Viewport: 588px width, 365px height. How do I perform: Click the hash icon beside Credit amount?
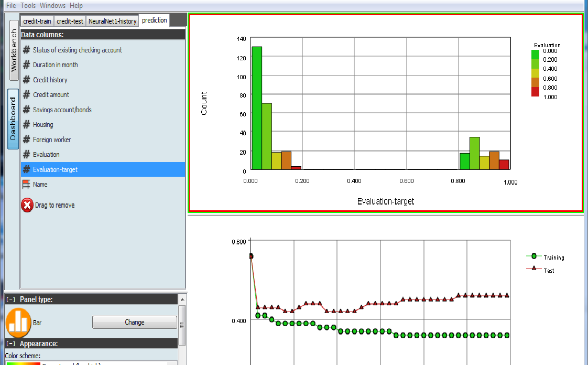coord(26,95)
